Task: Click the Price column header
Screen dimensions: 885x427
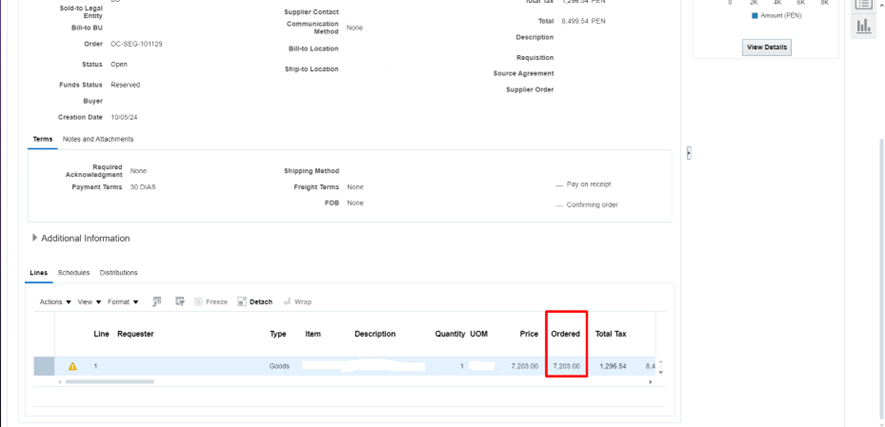Action: point(529,334)
